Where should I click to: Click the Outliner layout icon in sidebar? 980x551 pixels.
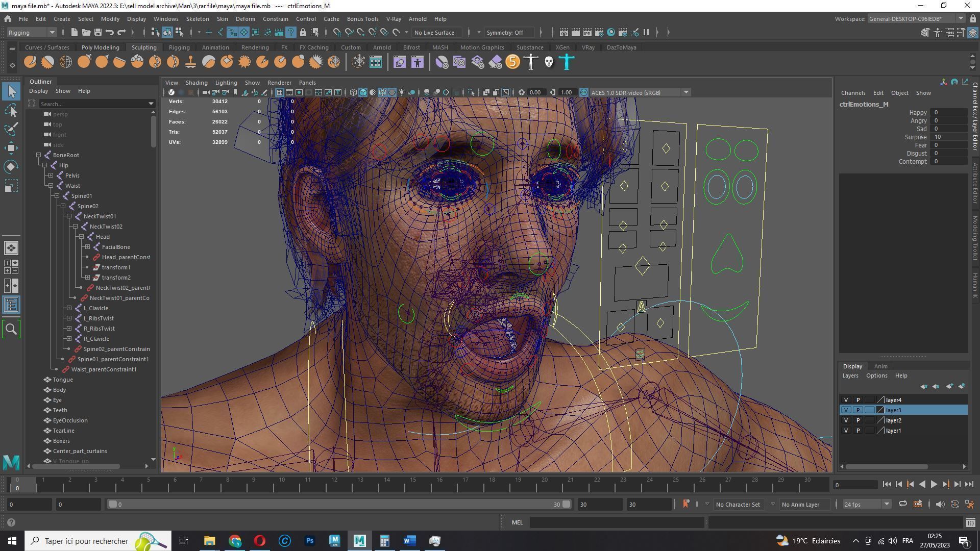(x=11, y=305)
